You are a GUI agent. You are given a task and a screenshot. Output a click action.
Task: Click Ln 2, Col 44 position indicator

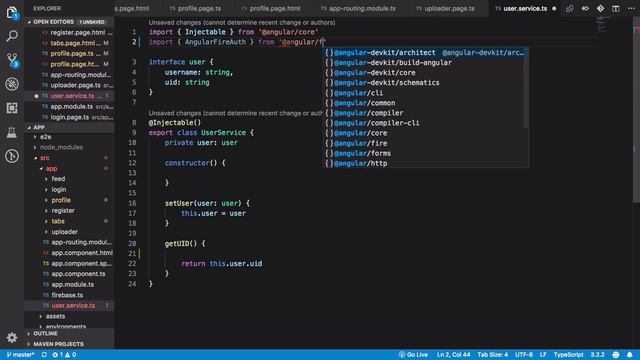click(x=453, y=355)
